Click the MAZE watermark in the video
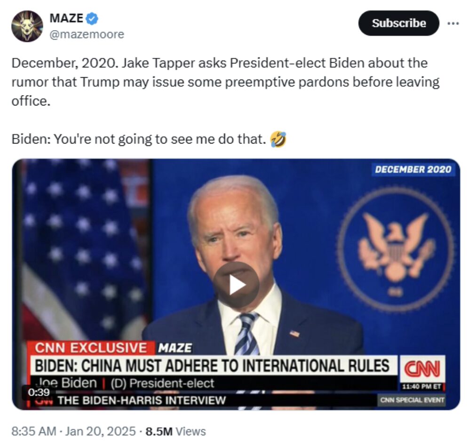Viewport: 476px width, 448px height. 175,348
